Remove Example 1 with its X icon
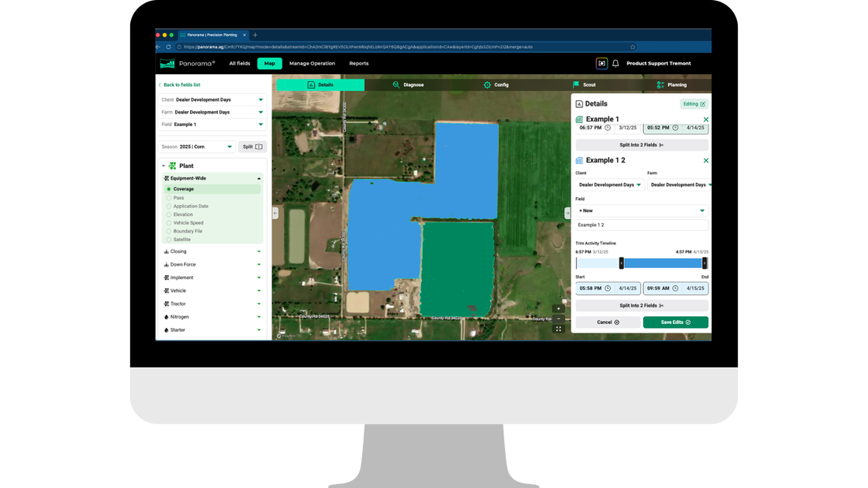The height and width of the screenshot is (488, 868). tap(705, 120)
